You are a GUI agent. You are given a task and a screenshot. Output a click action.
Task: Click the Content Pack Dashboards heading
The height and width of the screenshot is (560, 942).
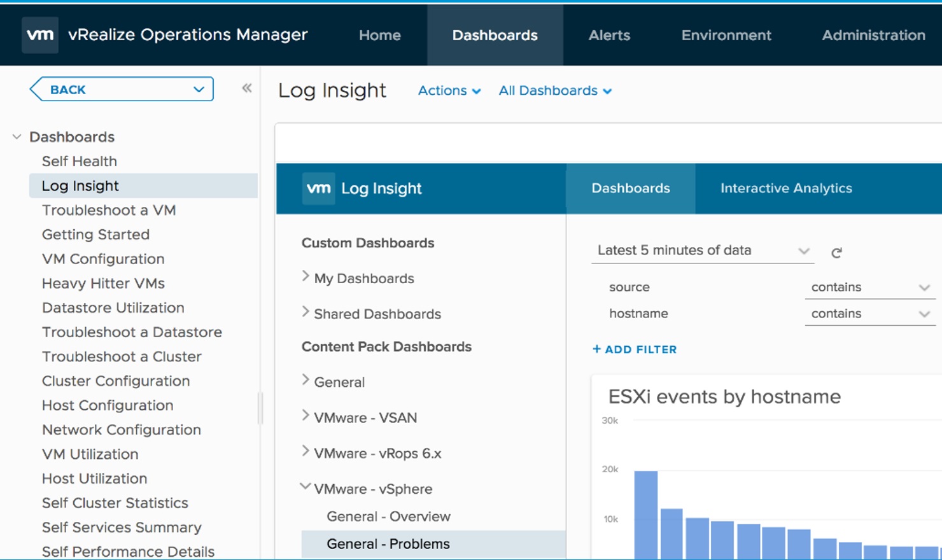coord(386,347)
